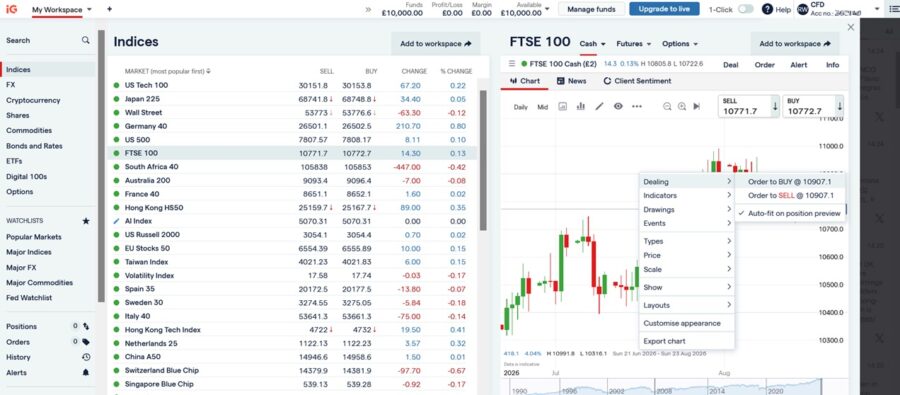
Task: Open the Types submenu
Action: click(687, 241)
